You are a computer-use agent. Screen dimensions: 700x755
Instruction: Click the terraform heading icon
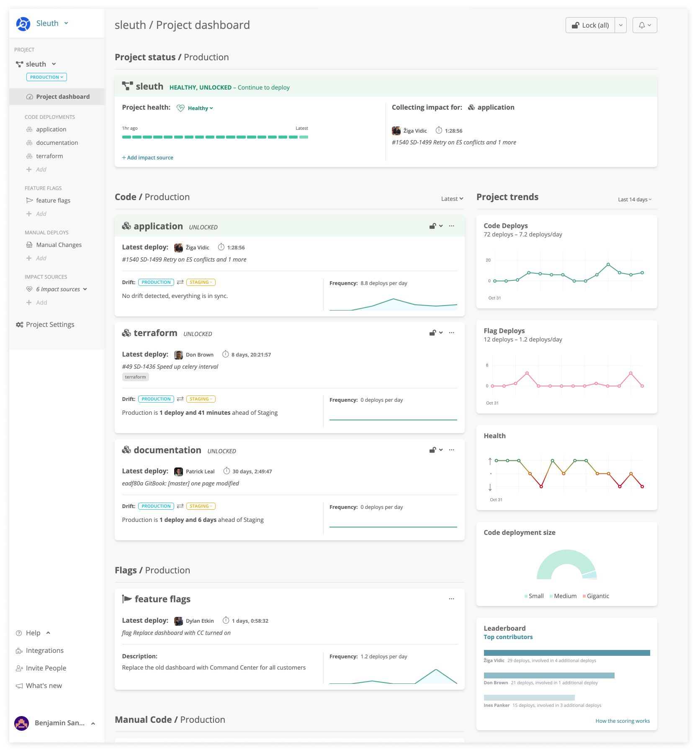pyautogui.click(x=126, y=333)
